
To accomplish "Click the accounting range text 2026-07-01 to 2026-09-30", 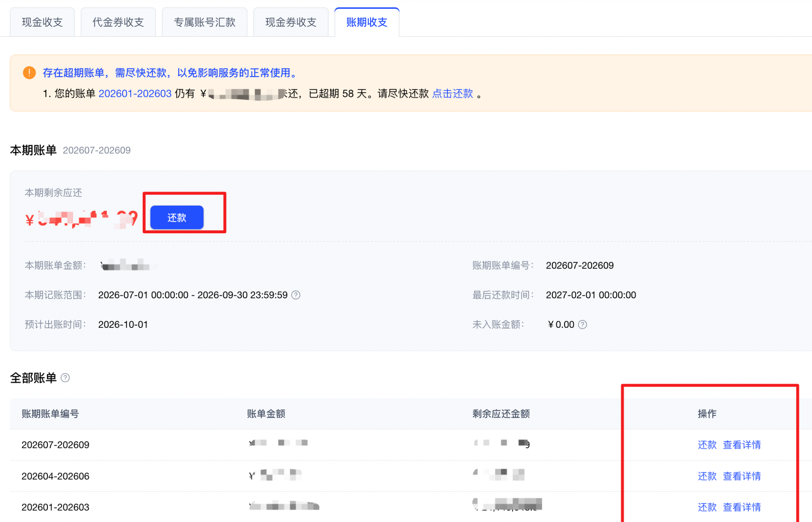I will (x=193, y=295).
